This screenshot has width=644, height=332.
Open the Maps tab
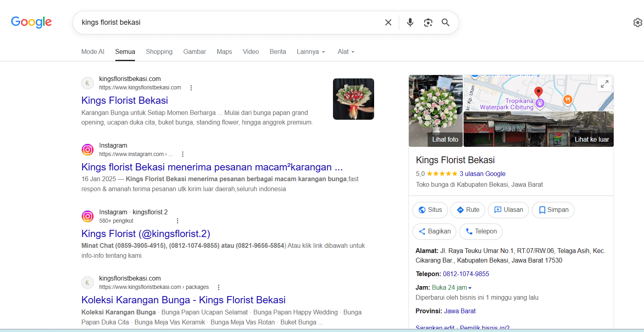point(224,52)
